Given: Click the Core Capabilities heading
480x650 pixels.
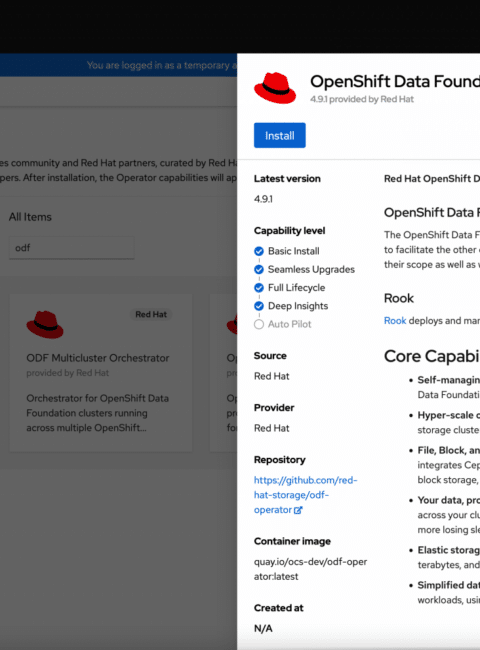Looking at the screenshot, I should [x=432, y=356].
